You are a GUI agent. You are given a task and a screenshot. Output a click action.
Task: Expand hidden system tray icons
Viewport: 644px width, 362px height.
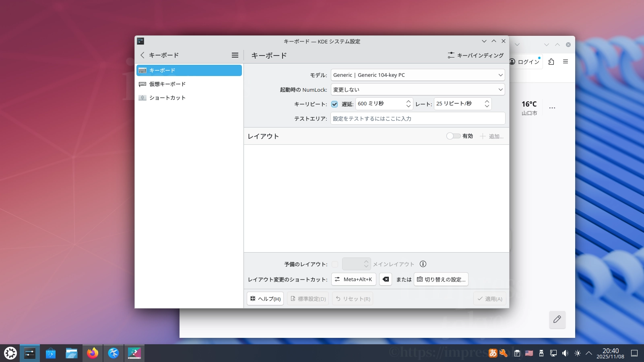point(589,353)
